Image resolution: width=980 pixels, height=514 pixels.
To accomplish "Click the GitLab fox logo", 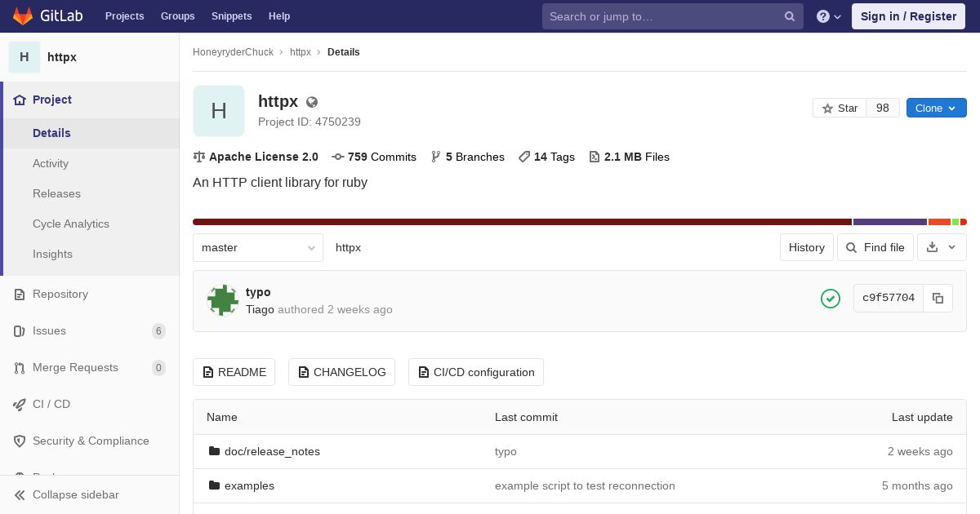I will [23, 16].
